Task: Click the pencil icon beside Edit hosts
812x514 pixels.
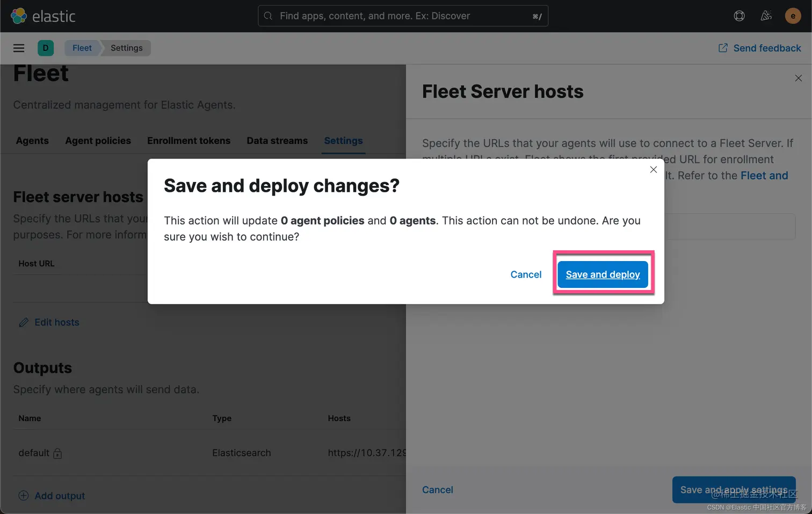Action: coord(24,322)
